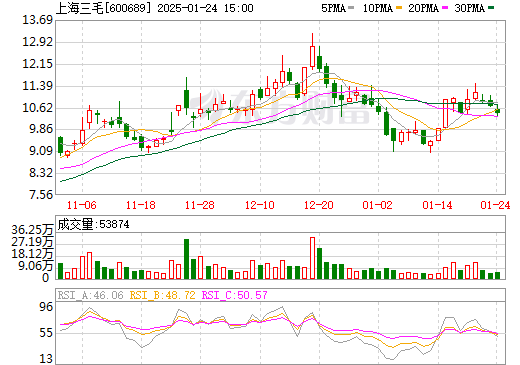Click the 12.92 price axis label

[38, 42]
